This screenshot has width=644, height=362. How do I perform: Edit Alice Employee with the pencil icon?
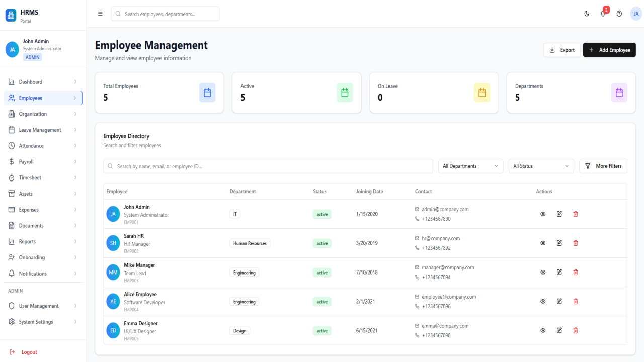(559, 301)
